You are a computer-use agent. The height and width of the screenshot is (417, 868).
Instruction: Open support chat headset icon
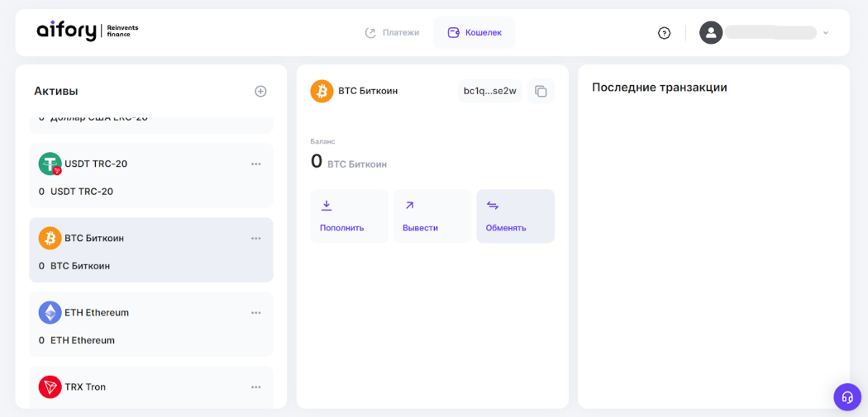847,397
